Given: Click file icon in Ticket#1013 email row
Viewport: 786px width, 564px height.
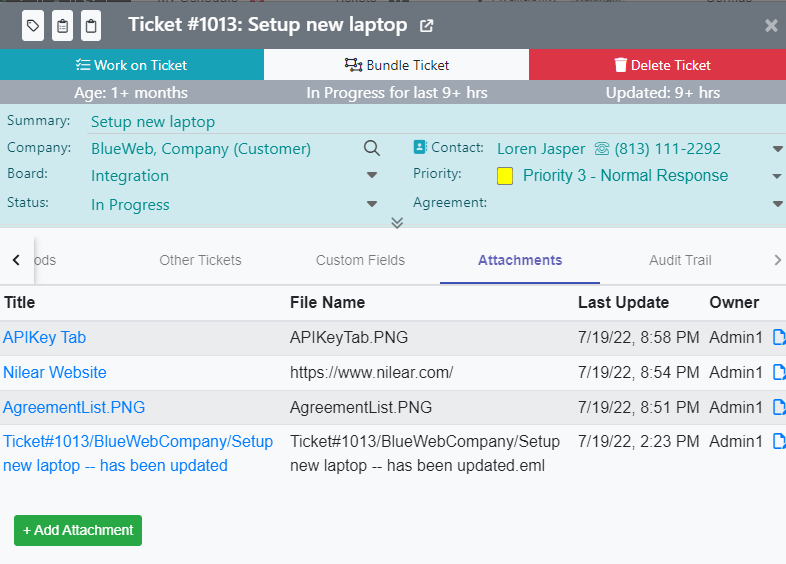Looking at the screenshot, I should tap(779, 441).
